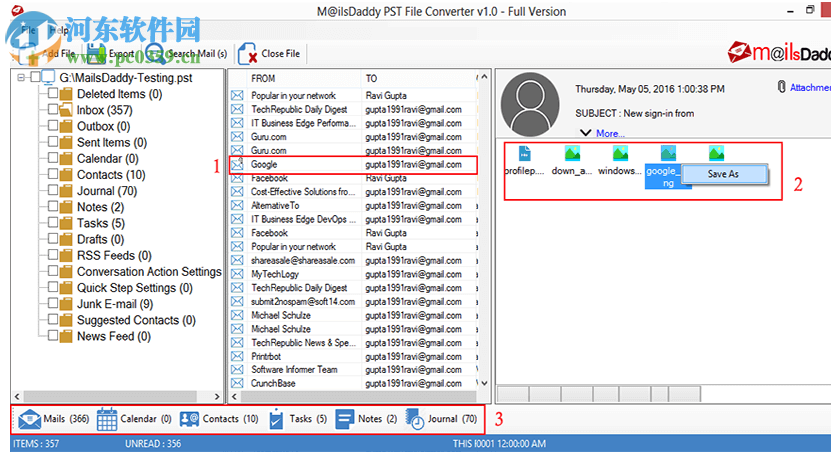Open the Mails (366) tab icon
The image size is (831, 465).
click(30, 419)
